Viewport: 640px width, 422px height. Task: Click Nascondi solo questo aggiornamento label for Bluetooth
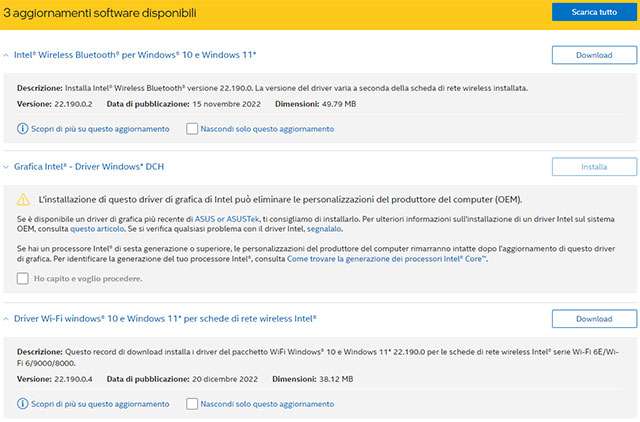tap(267, 129)
